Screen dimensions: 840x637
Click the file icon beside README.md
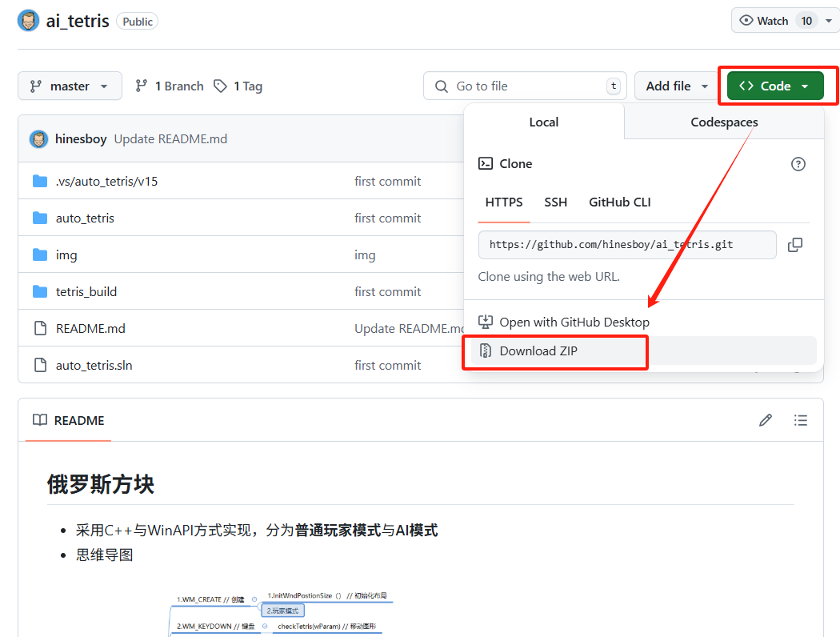pyautogui.click(x=40, y=328)
